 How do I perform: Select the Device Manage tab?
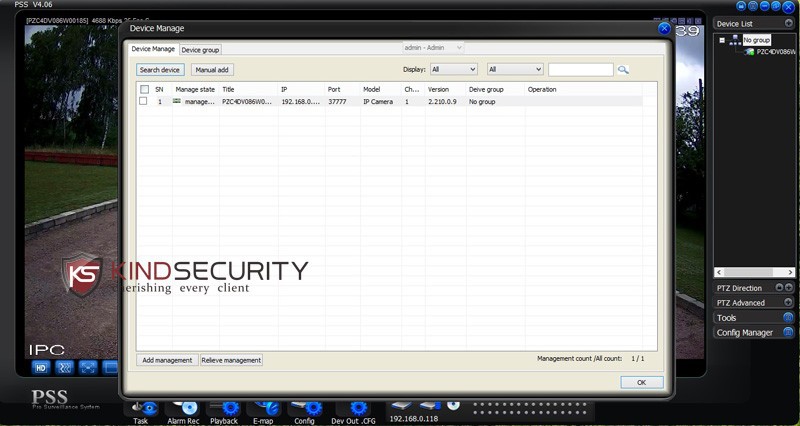pyautogui.click(x=154, y=49)
